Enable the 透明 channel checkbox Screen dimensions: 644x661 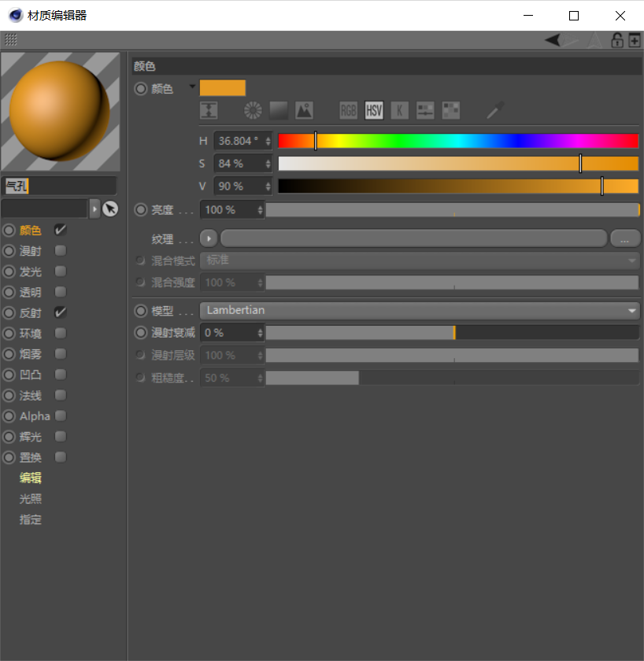pyautogui.click(x=61, y=292)
